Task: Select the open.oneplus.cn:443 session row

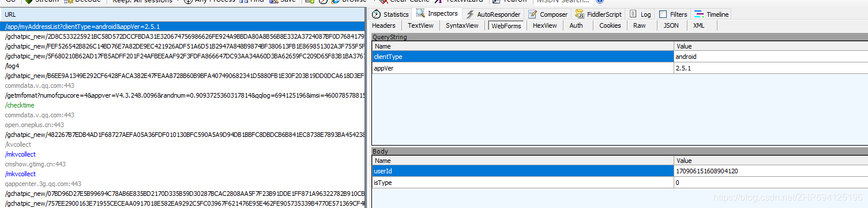Action: 183,125
